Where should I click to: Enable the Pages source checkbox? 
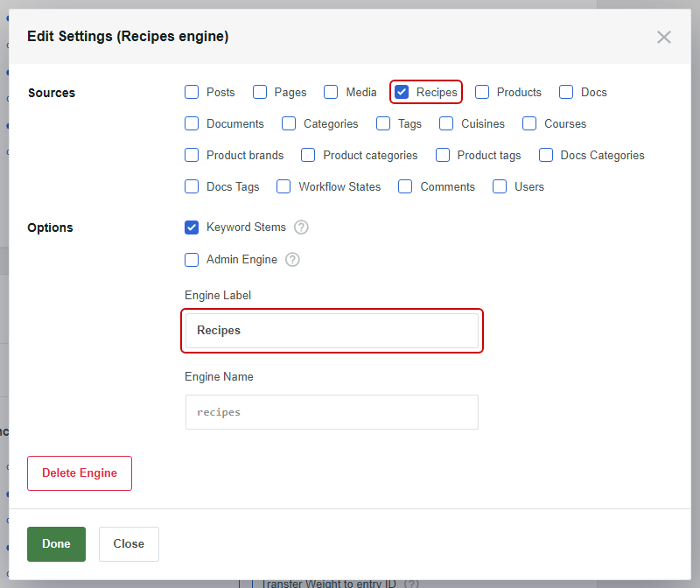tap(260, 92)
